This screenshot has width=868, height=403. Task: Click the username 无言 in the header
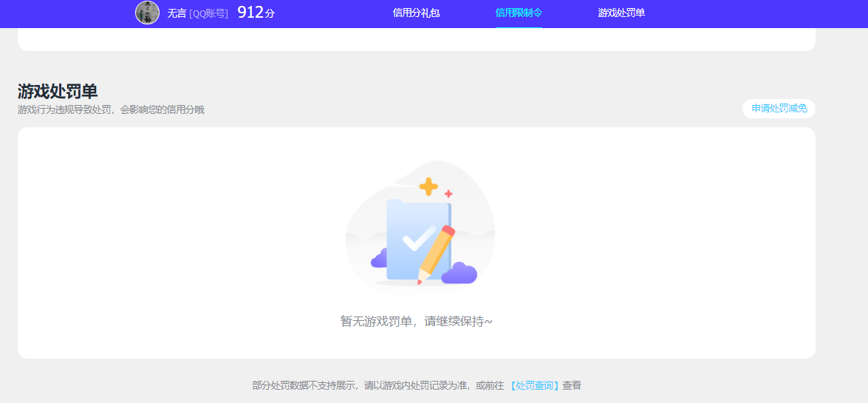(x=177, y=13)
